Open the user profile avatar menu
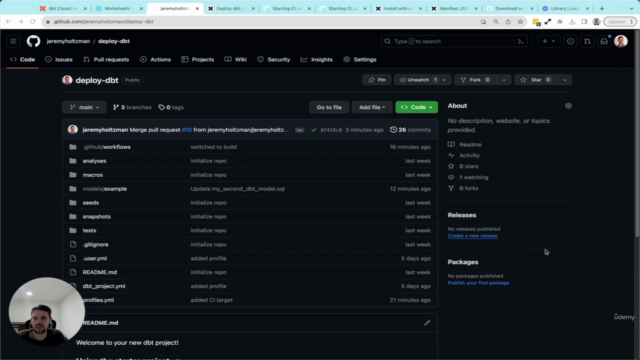 (621, 41)
